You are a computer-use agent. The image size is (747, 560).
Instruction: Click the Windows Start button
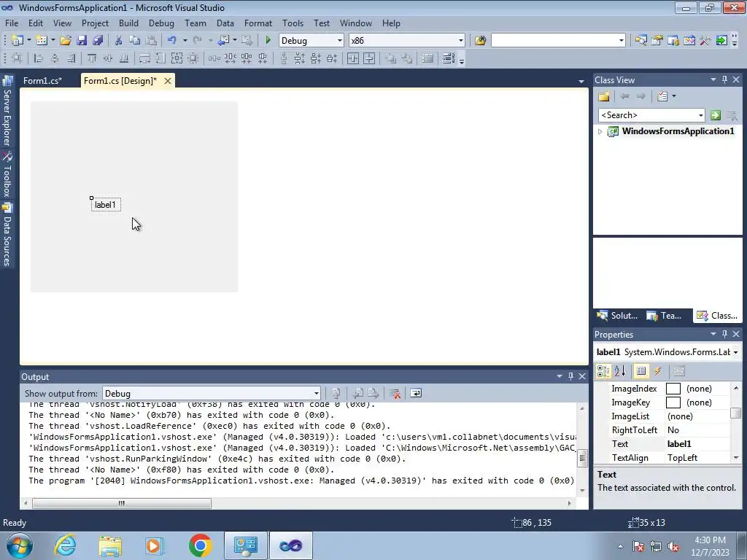19,545
